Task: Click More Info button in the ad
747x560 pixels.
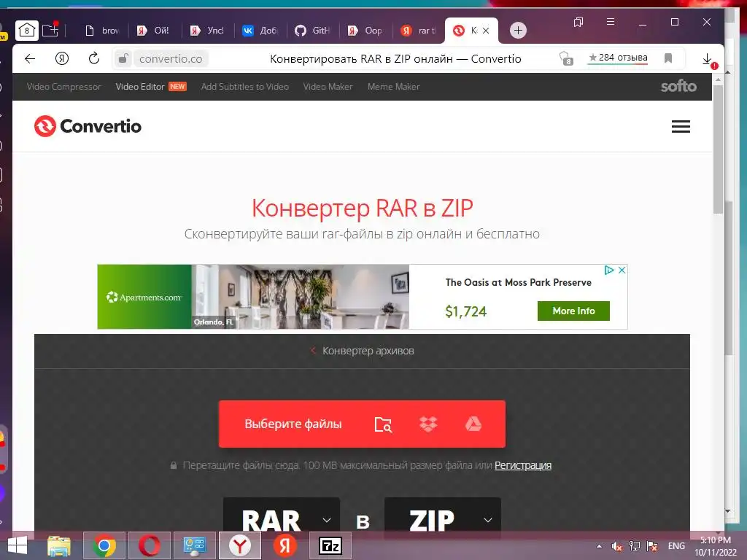Action: click(x=573, y=311)
